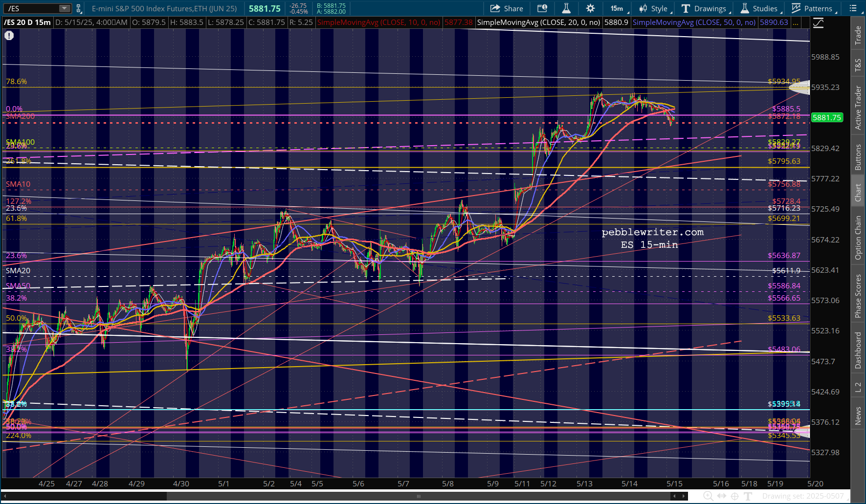Toggle the text drawing tool at bottom

(x=748, y=496)
